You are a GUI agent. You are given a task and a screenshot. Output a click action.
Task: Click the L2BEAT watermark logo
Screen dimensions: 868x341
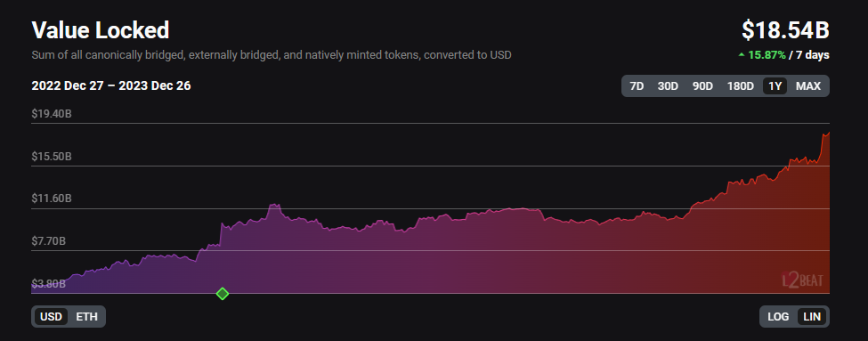tap(802, 280)
